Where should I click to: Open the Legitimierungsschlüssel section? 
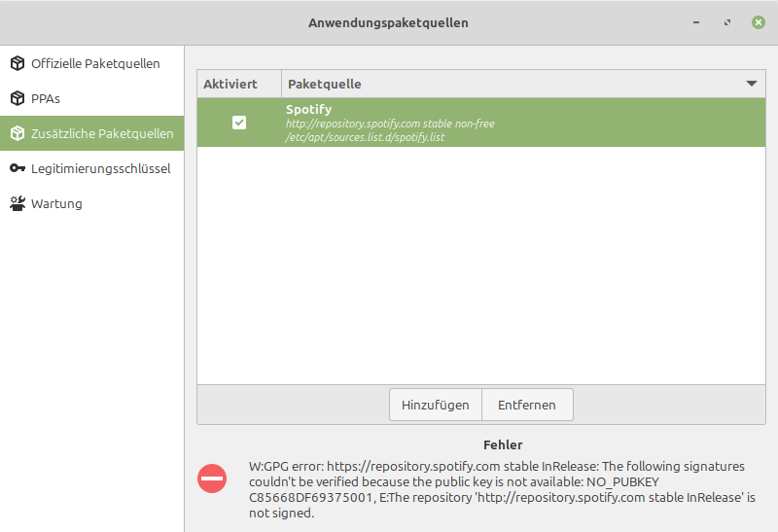click(100, 169)
